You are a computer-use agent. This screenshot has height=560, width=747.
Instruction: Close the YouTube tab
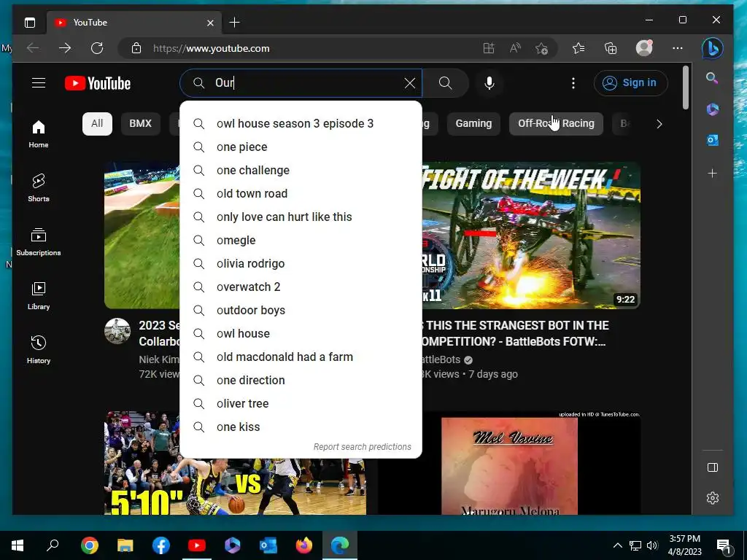point(210,23)
